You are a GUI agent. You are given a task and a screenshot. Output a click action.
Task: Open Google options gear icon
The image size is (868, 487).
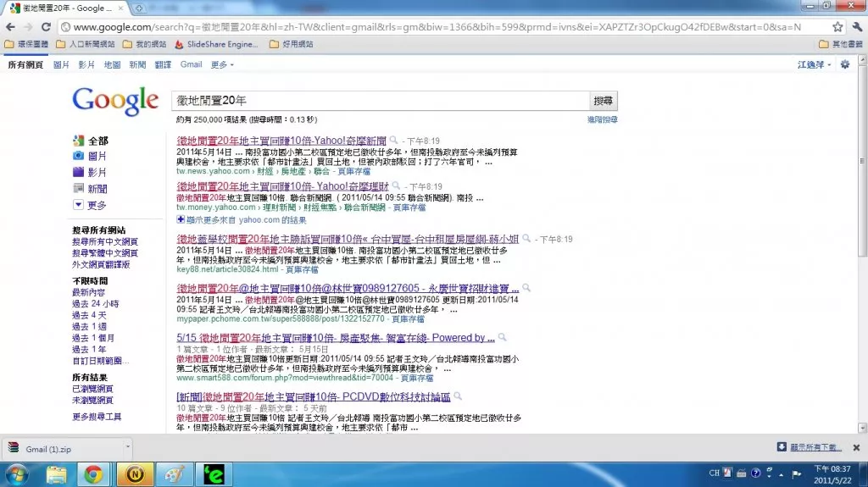[845, 64]
